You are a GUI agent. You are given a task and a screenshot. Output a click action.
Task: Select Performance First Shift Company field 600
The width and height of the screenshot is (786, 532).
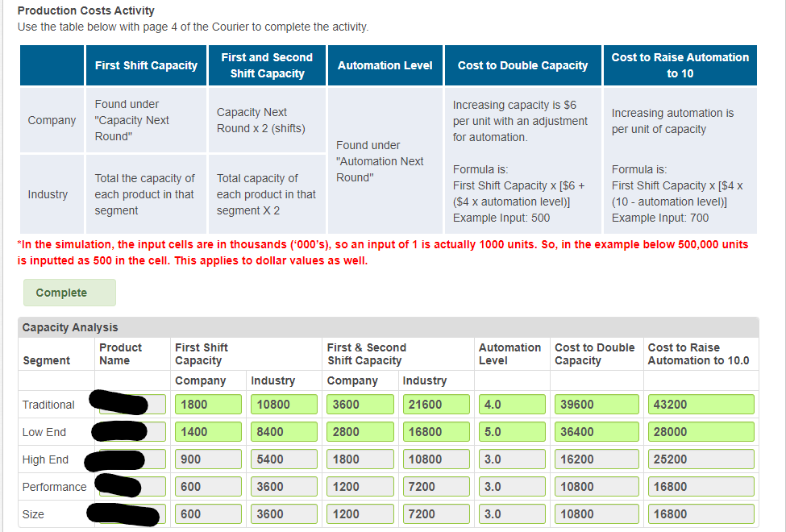pos(207,486)
